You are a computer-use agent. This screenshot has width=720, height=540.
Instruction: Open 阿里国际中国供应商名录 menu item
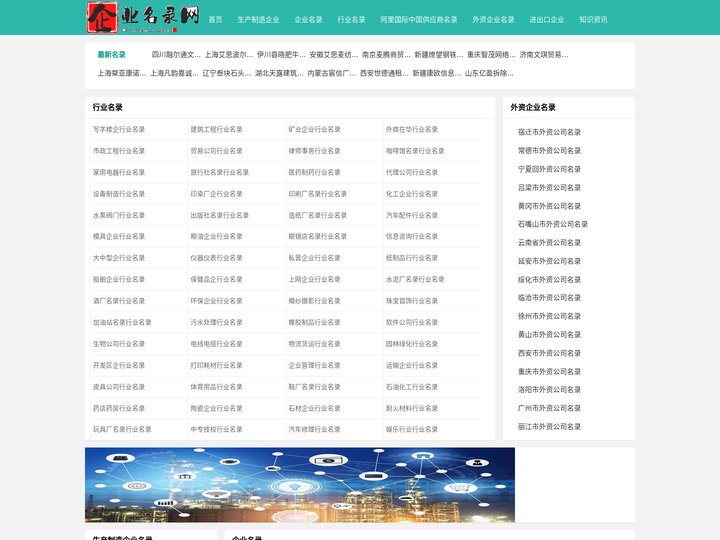click(419, 20)
